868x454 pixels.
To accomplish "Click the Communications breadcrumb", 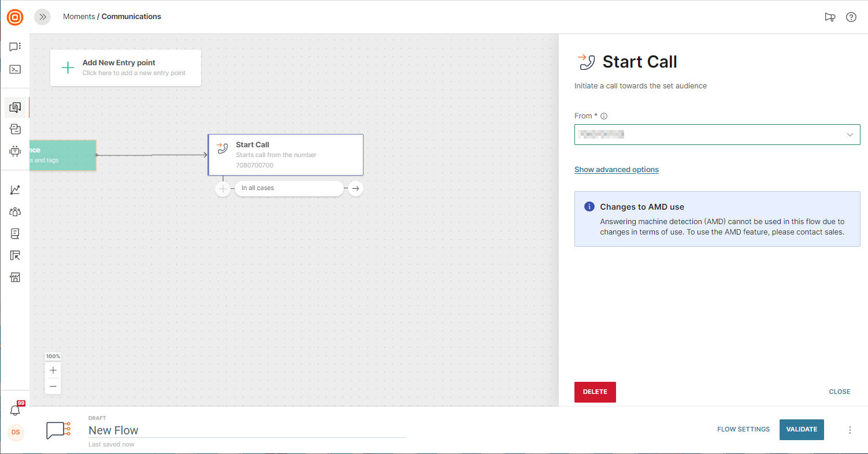I will 131,17.
